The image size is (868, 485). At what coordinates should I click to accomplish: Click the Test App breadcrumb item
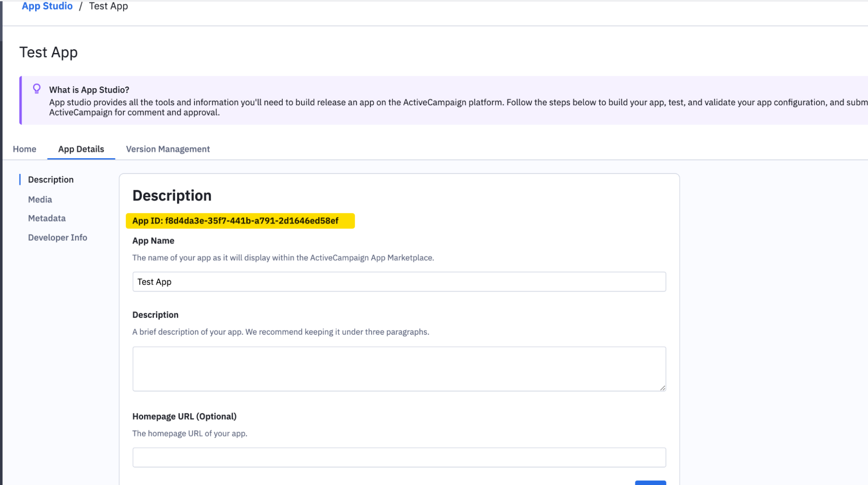(x=108, y=6)
